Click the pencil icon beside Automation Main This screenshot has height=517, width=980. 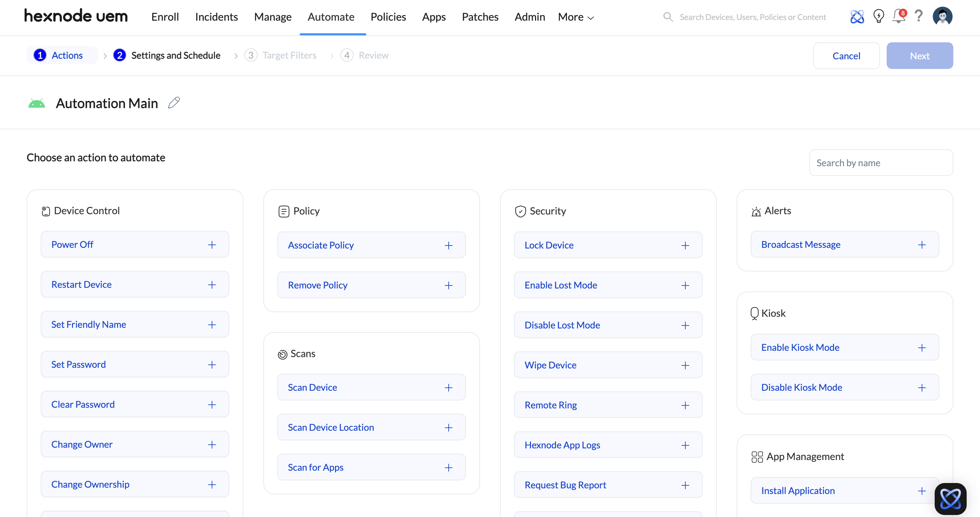coord(174,103)
